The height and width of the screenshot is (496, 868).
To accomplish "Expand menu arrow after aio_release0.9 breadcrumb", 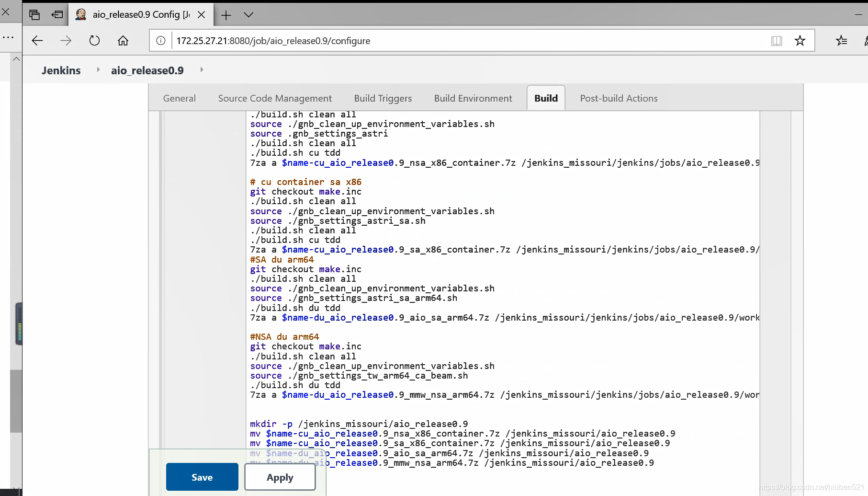I will pos(202,70).
